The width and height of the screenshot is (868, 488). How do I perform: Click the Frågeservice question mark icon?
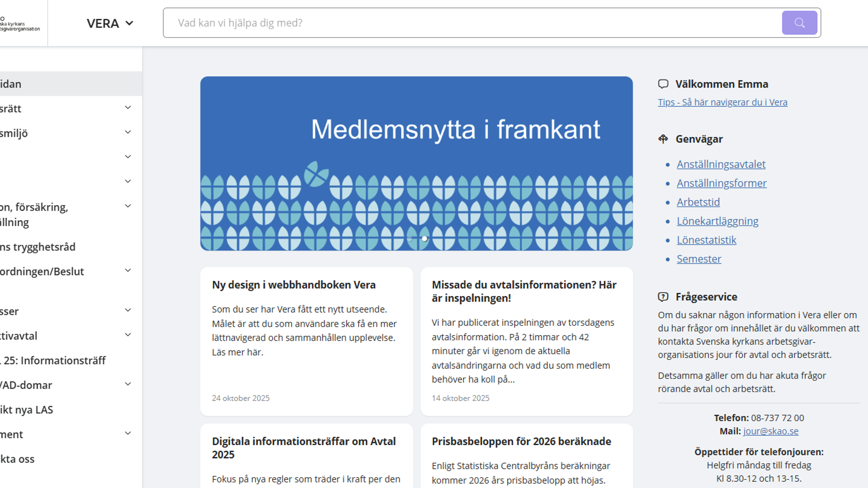point(663,297)
